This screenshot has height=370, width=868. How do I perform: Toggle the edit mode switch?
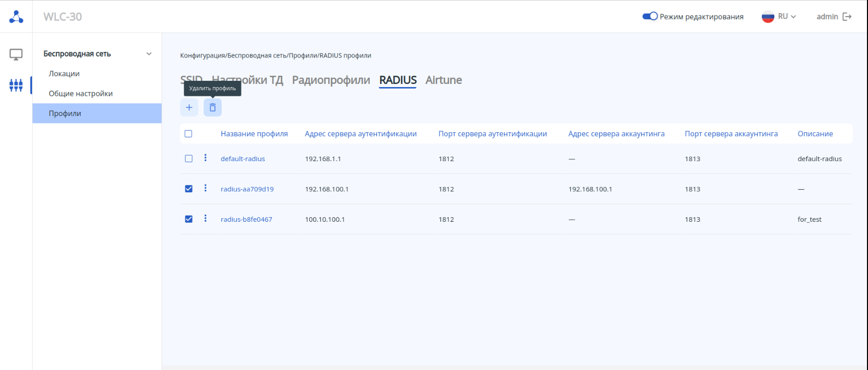coord(650,17)
